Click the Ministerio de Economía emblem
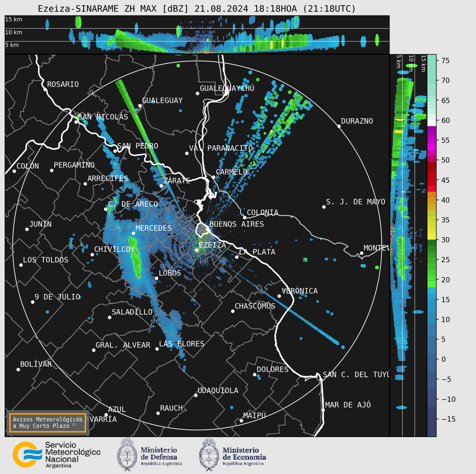 click(x=209, y=454)
